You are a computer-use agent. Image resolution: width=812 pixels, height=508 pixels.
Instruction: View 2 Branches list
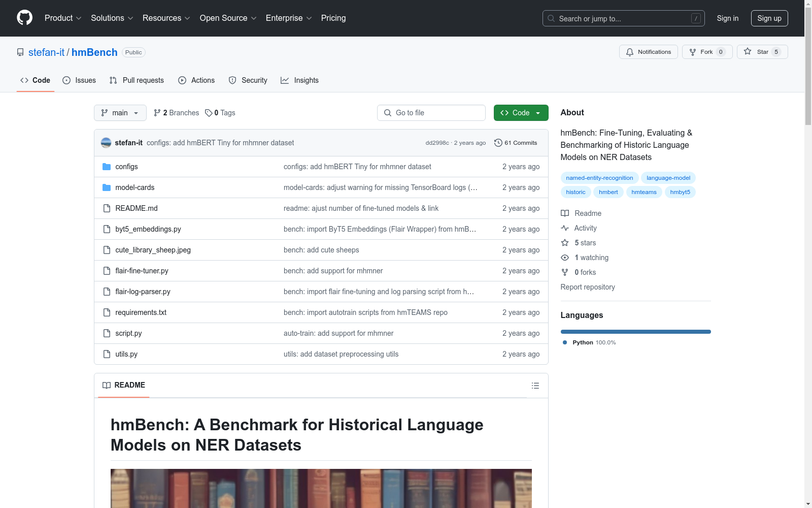[x=177, y=113]
